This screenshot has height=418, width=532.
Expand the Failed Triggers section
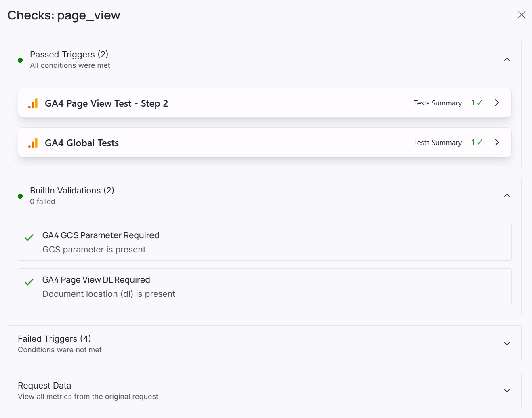click(507, 344)
